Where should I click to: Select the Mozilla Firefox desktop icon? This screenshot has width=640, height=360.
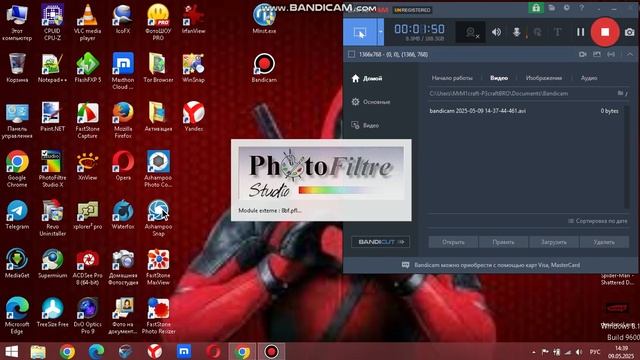point(123,120)
